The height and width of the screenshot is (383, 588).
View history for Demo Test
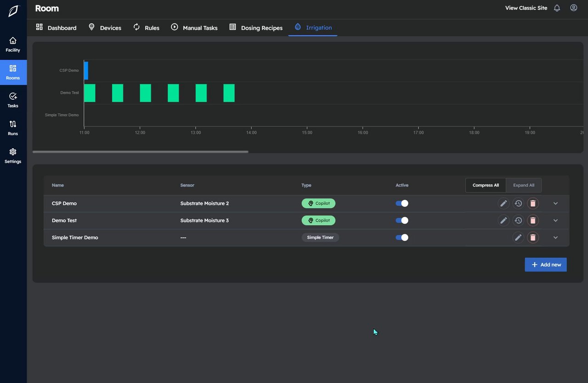(x=518, y=220)
